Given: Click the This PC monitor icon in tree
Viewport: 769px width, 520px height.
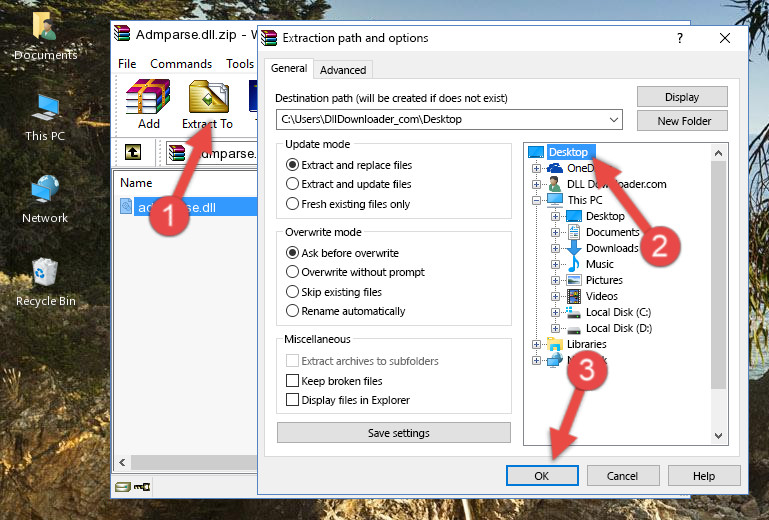Looking at the screenshot, I should coord(555,200).
